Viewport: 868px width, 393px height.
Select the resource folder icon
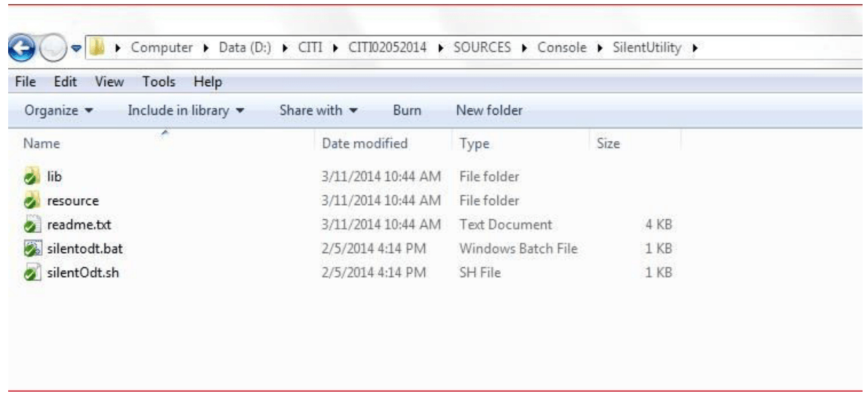(31, 200)
